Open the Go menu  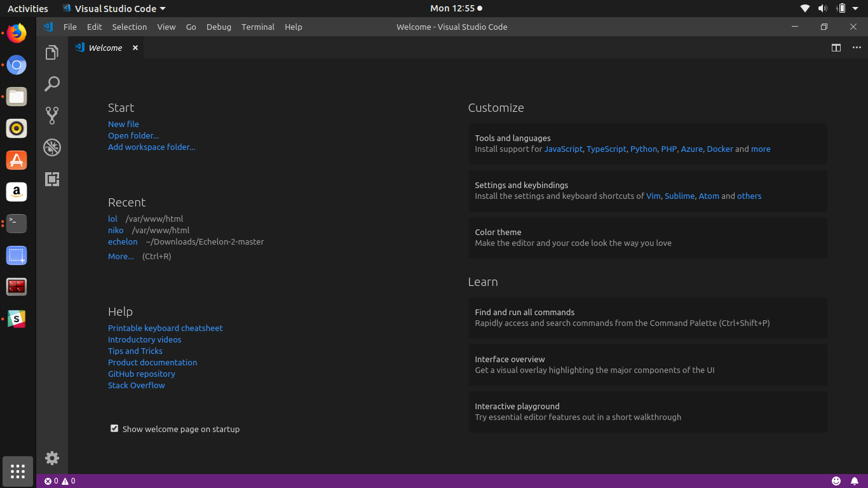point(191,27)
